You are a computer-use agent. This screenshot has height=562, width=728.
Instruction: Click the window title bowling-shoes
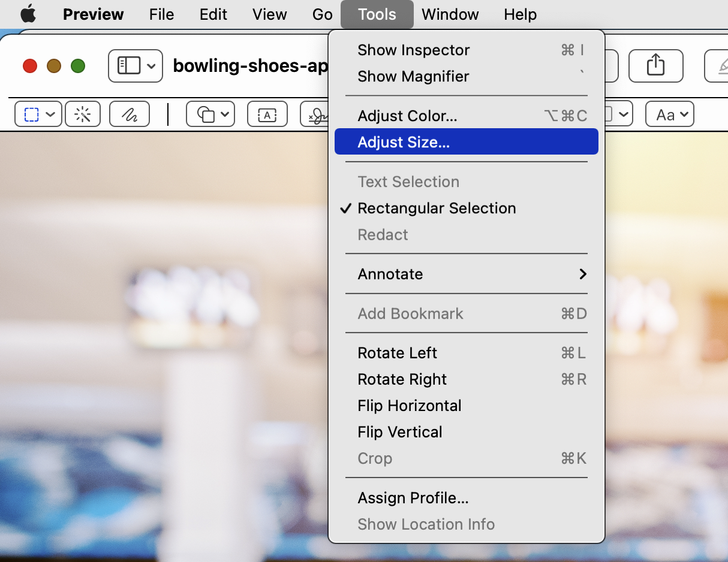pyautogui.click(x=251, y=66)
